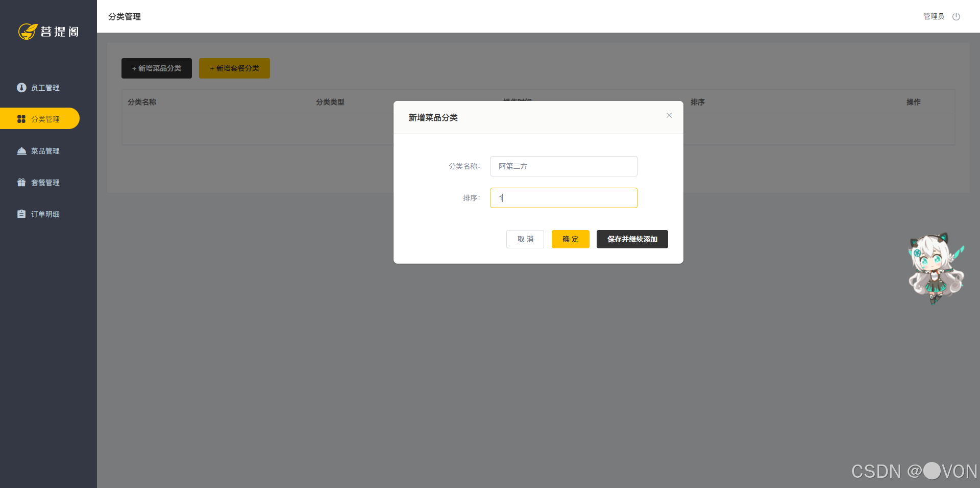The width and height of the screenshot is (980, 488).
Task: Click the 分类管理 page title
Action: 125,16
